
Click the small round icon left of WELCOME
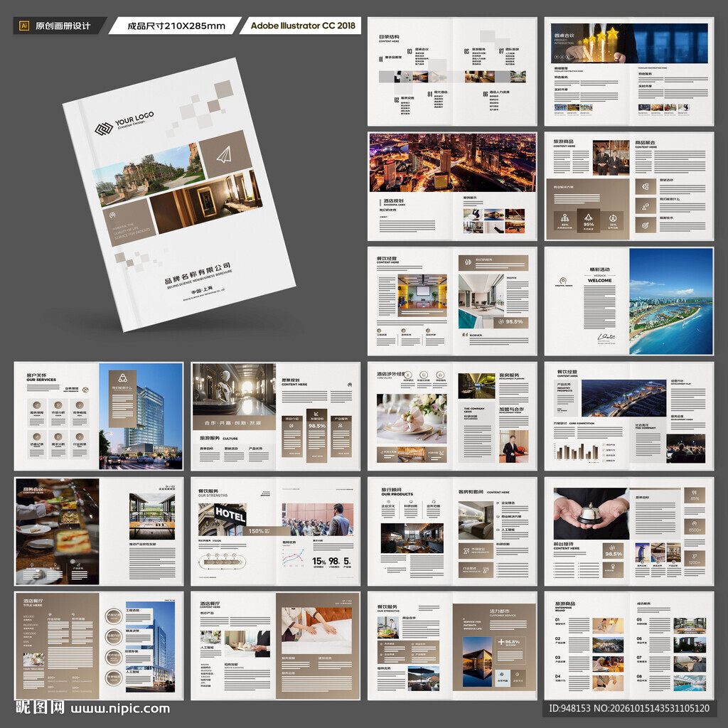point(563,280)
